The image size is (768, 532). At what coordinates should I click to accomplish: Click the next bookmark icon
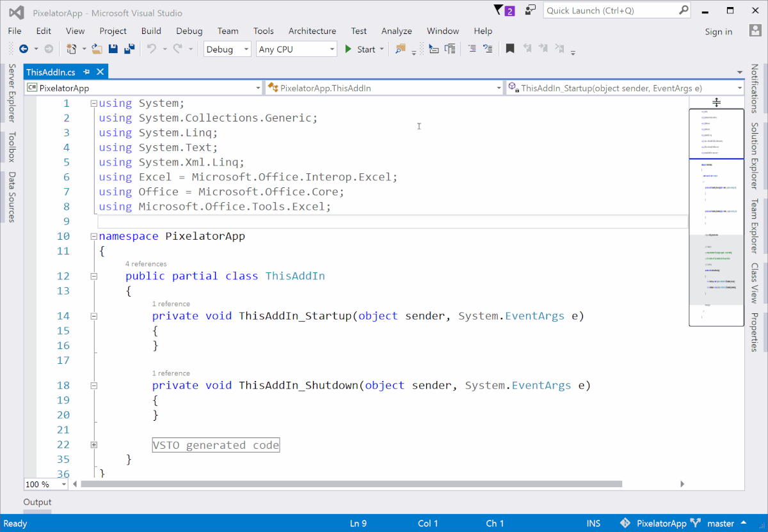click(543, 49)
